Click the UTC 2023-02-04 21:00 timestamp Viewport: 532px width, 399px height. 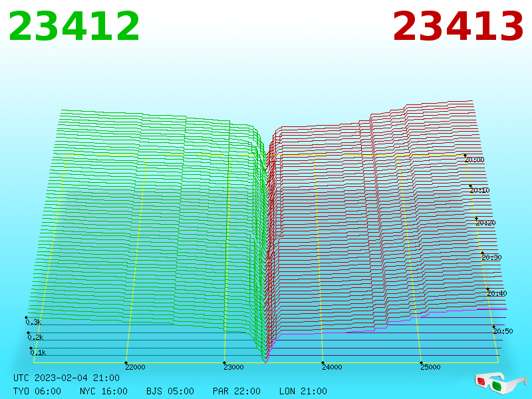(66, 378)
